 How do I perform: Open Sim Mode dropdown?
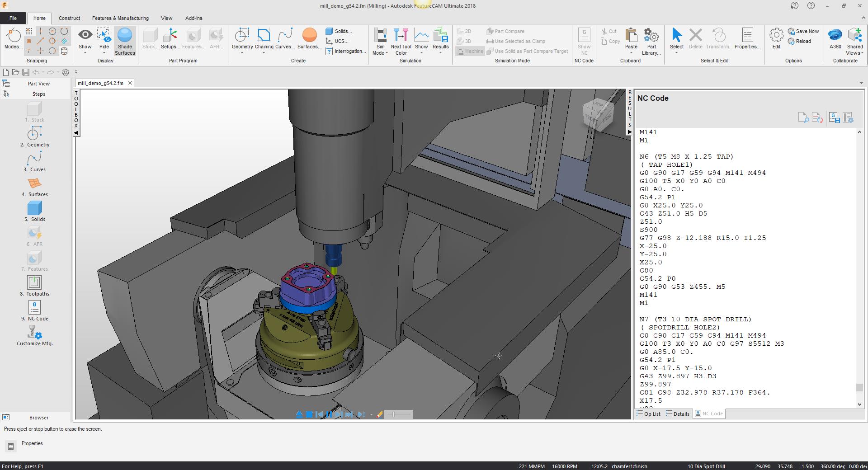coord(380,42)
